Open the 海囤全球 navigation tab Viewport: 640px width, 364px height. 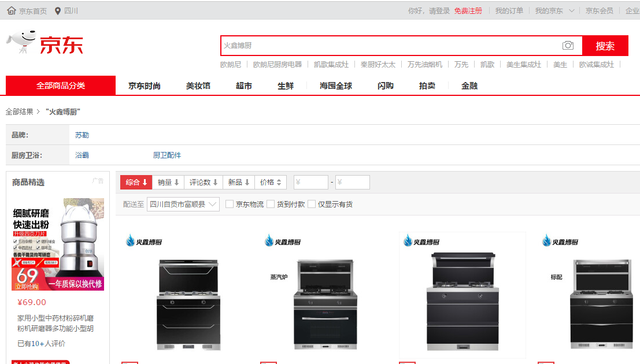click(336, 86)
